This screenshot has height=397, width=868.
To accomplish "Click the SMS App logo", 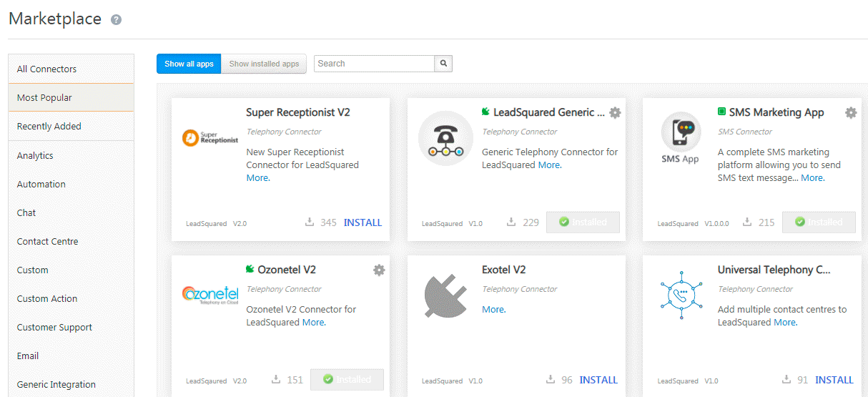I will point(681,139).
